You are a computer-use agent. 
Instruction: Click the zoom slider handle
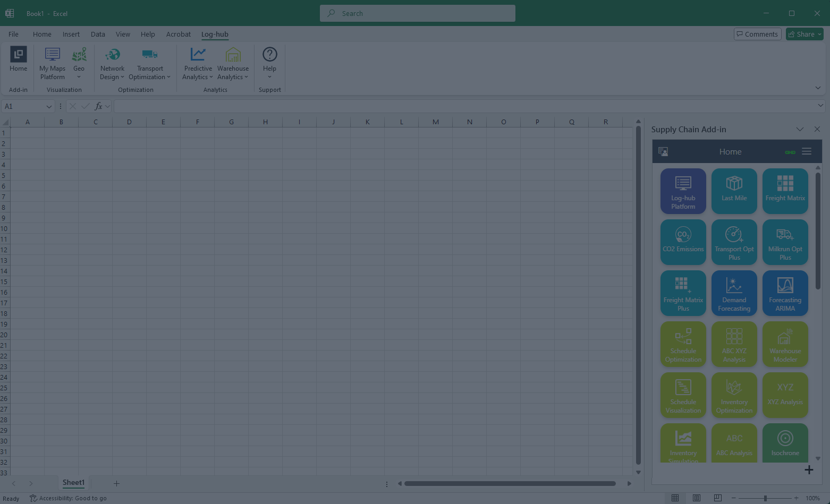[765, 498]
